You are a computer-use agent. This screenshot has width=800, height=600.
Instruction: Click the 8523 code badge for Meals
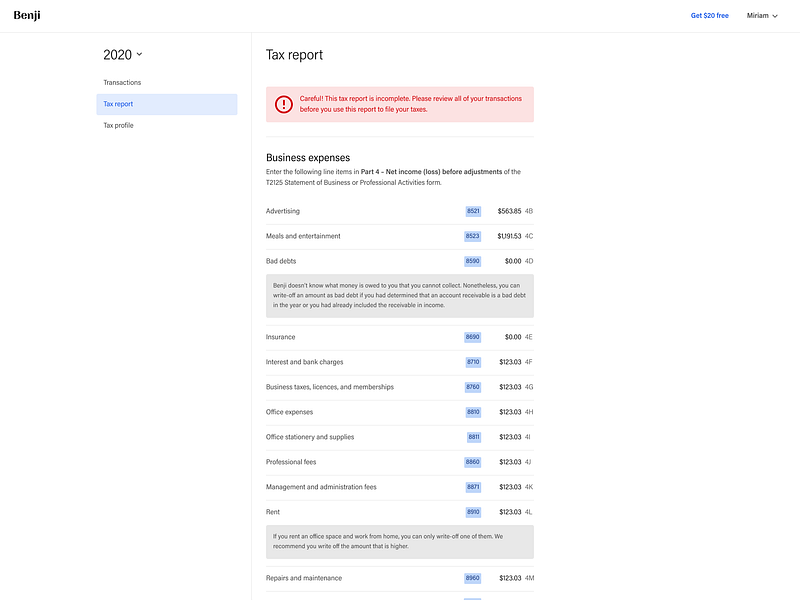click(472, 236)
